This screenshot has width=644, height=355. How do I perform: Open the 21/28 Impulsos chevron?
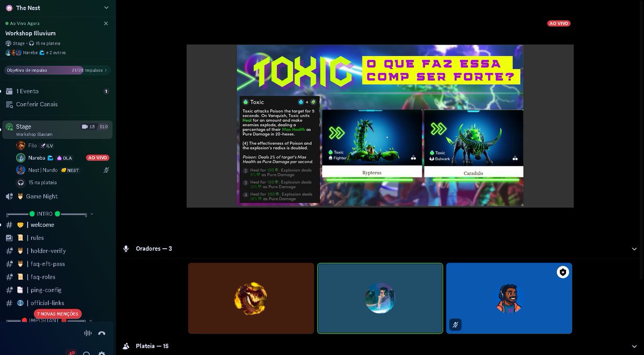[106, 70]
